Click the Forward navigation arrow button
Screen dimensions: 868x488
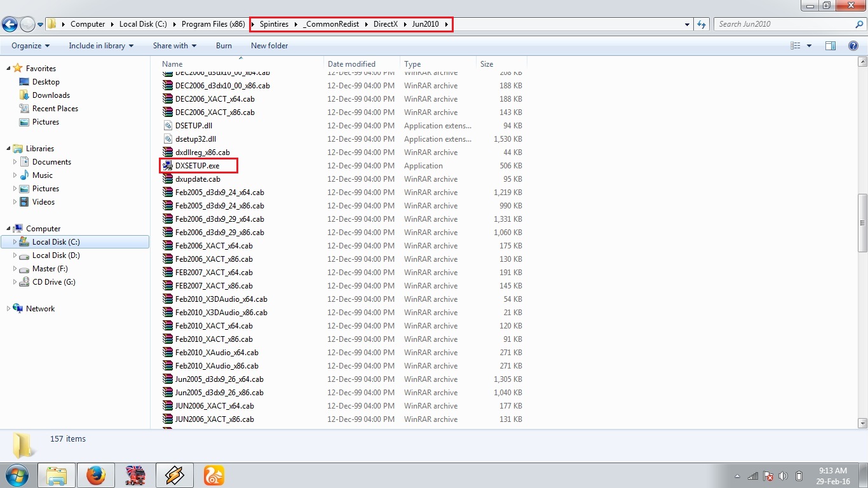(28, 25)
